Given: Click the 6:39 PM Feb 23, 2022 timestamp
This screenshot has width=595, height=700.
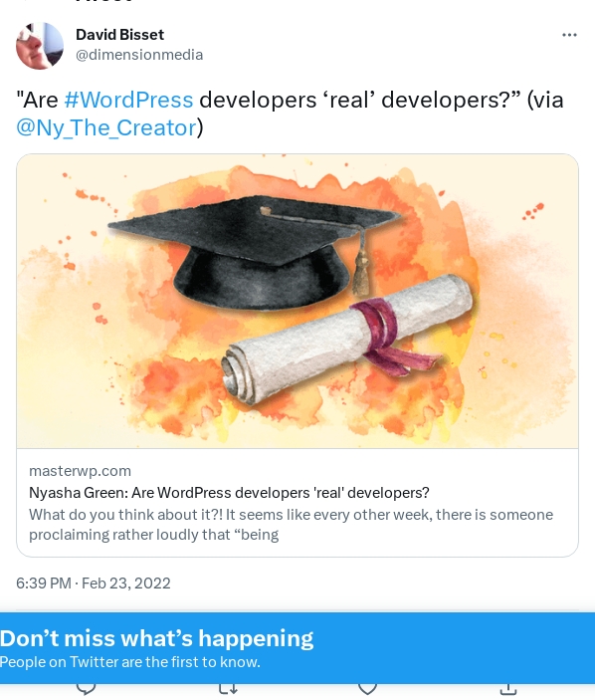Looking at the screenshot, I should coord(94,583).
